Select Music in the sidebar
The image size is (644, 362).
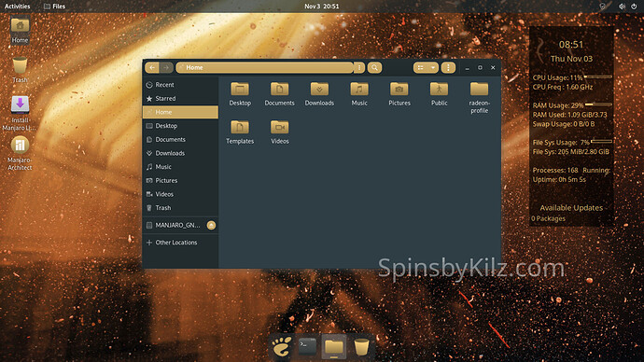(x=180, y=167)
